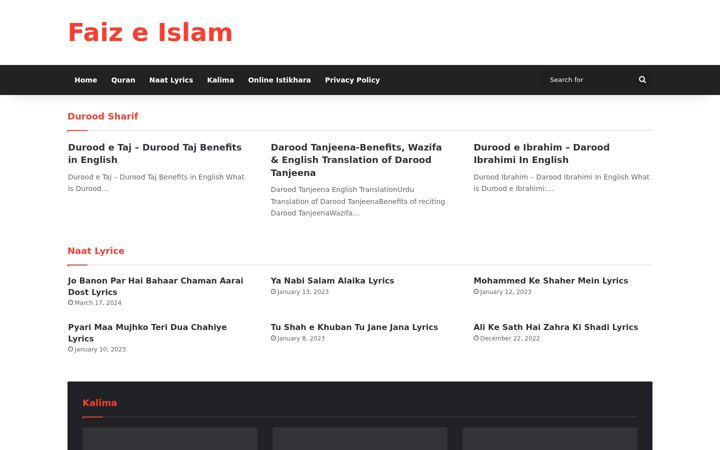Open Darood Tanjeena-Benefits, Wazifa article

point(356,160)
